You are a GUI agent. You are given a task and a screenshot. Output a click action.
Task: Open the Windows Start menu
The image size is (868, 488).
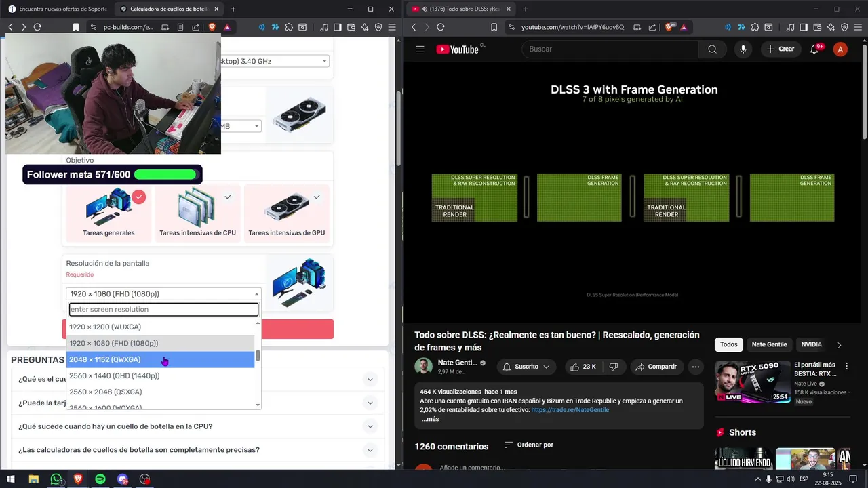coord(11,479)
